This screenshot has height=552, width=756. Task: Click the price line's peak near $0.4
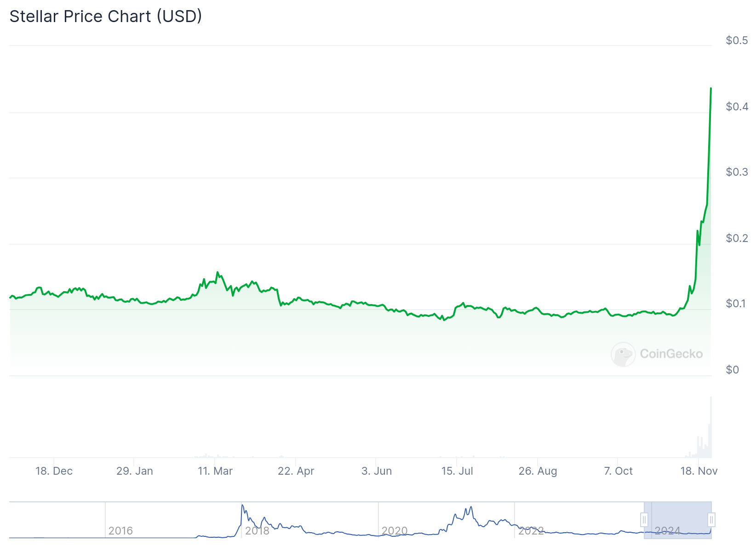click(711, 88)
